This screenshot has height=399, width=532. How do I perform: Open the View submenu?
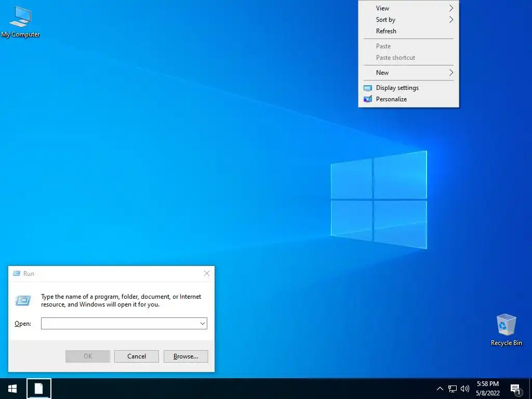point(408,8)
